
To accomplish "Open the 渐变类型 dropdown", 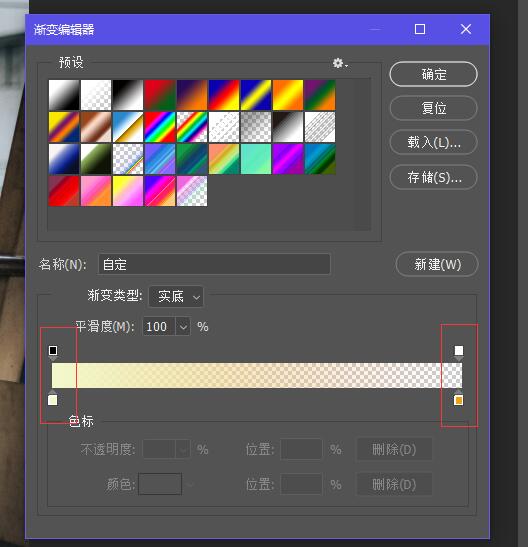I will [176, 297].
